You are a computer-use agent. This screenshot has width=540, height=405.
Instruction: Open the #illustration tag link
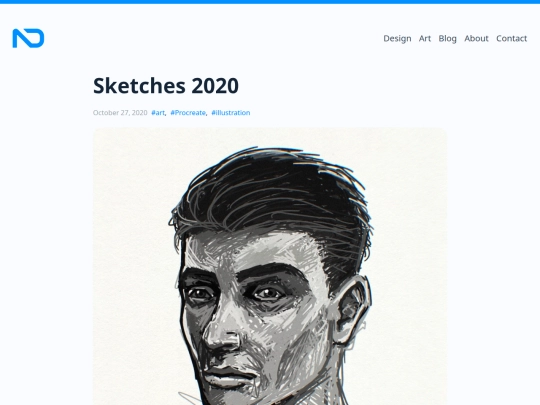(x=231, y=113)
